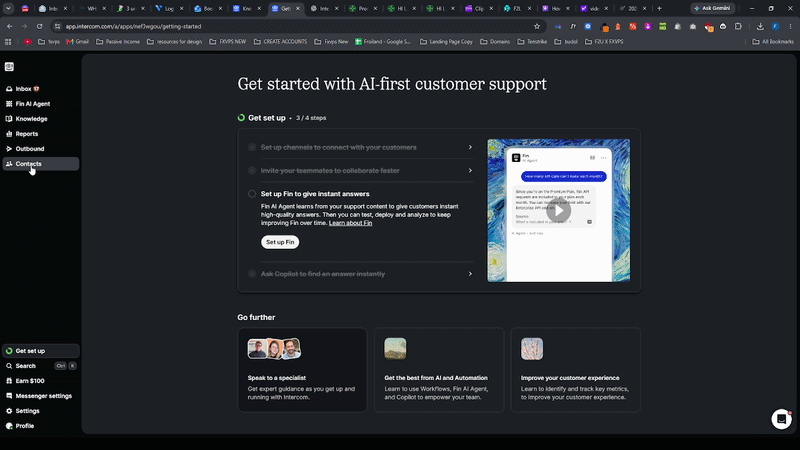The height and width of the screenshot is (450, 800).
Task: Expand the Ask Copilot step chevron
Action: point(470,274)
